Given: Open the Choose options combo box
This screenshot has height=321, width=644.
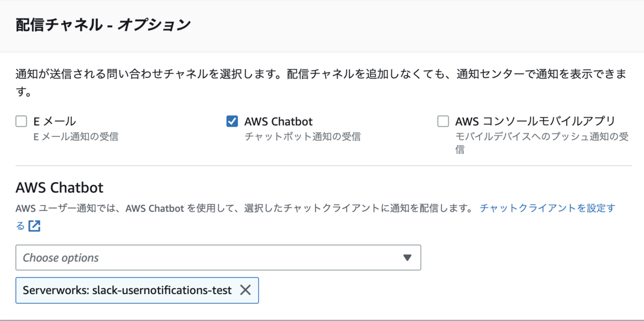Looking at the screenshot, I should [x=218, y=258].
